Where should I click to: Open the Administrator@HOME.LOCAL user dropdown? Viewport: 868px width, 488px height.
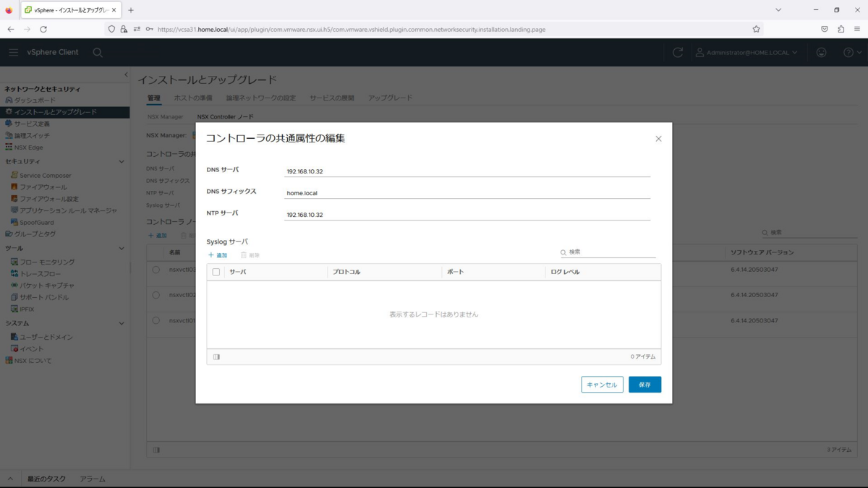[746, 53]
